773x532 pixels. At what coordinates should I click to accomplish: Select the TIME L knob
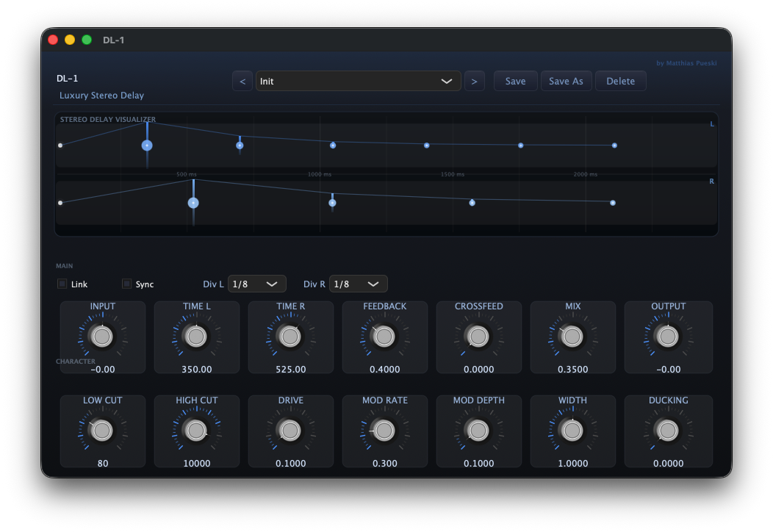[196, 337]
